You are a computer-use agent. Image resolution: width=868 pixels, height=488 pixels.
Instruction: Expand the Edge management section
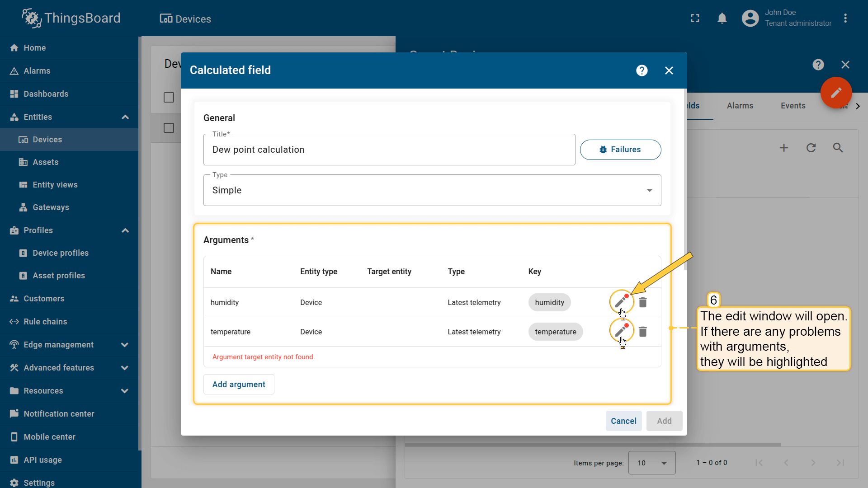(125, 345)
